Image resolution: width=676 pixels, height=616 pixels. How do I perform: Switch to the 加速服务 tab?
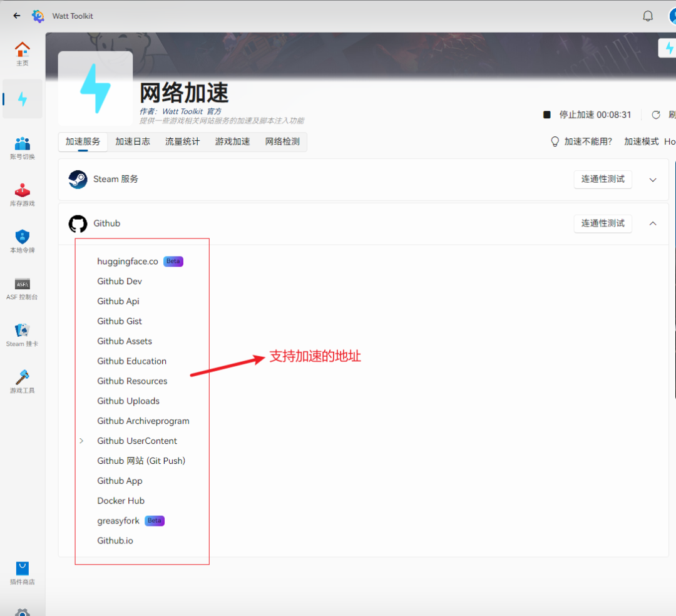83,142
